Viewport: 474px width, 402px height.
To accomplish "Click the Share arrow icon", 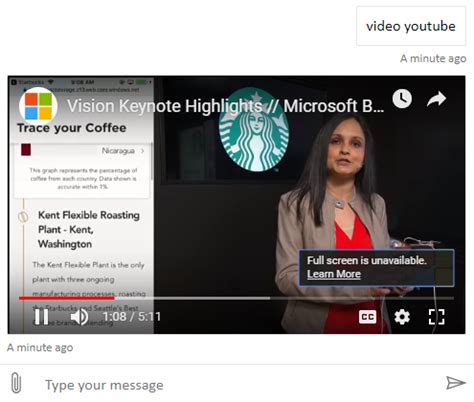I will tap(436, 99).
